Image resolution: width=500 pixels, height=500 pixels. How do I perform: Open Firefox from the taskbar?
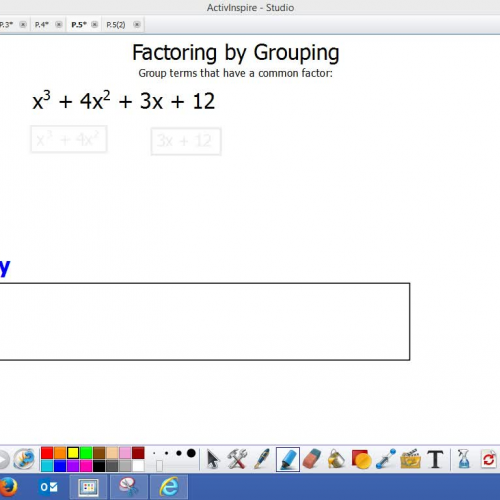[7, 487]
